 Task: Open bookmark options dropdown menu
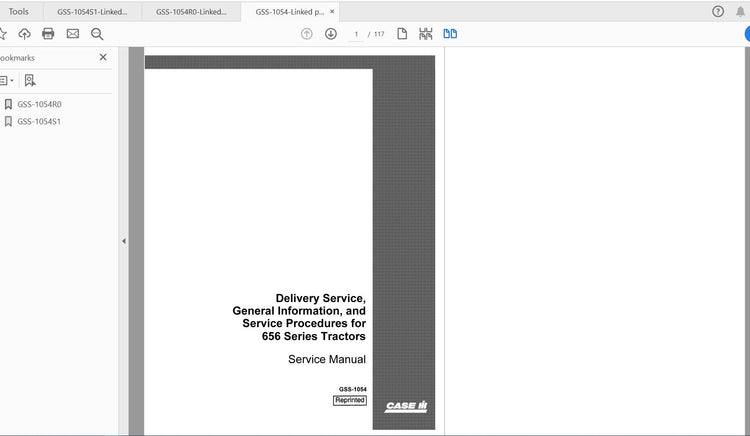(7, 80)
